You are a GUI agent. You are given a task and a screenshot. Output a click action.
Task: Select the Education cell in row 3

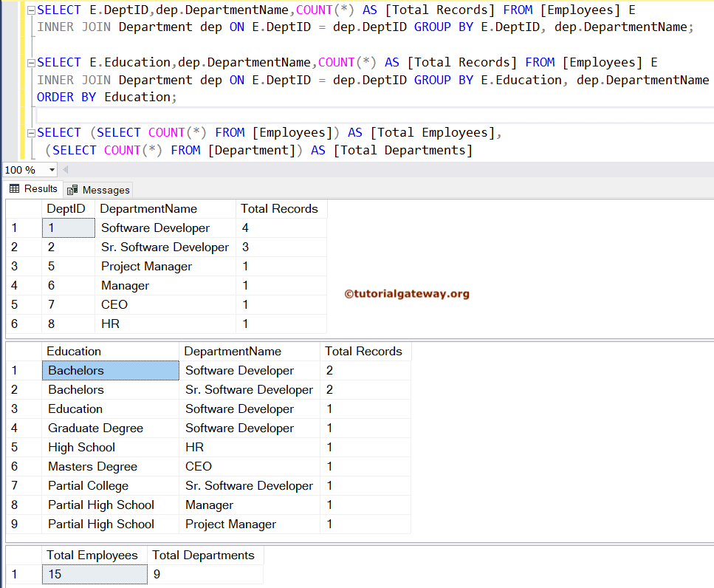[x=111, y=409]
